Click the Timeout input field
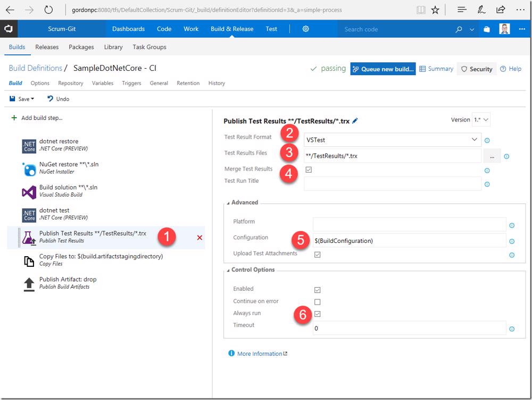The image size is (532, 400). (409, 328)
